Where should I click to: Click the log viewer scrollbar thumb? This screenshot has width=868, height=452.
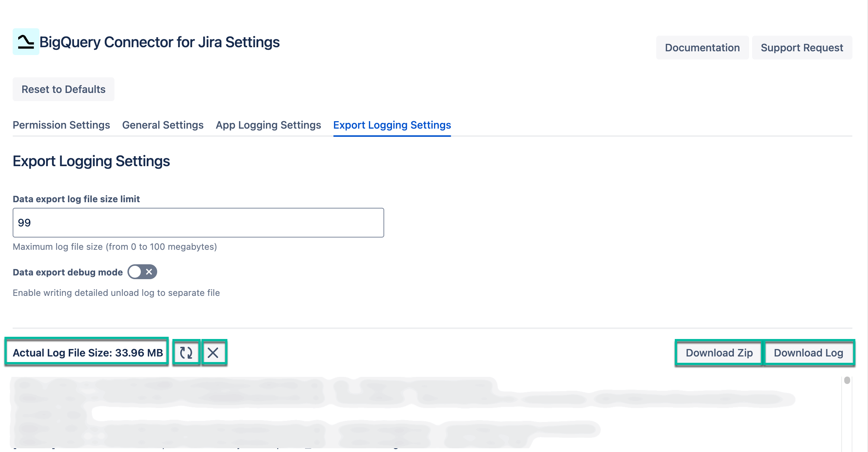tap(847, 380)
